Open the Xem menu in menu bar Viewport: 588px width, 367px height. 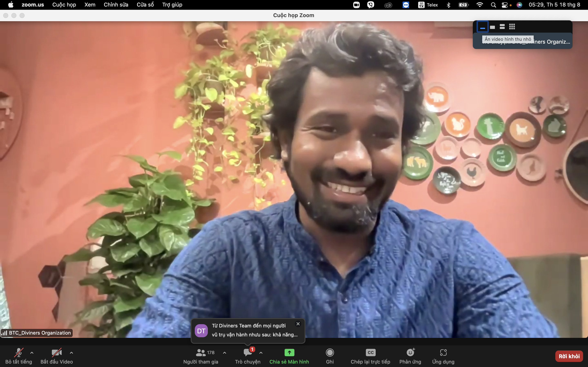coord(90,5)
